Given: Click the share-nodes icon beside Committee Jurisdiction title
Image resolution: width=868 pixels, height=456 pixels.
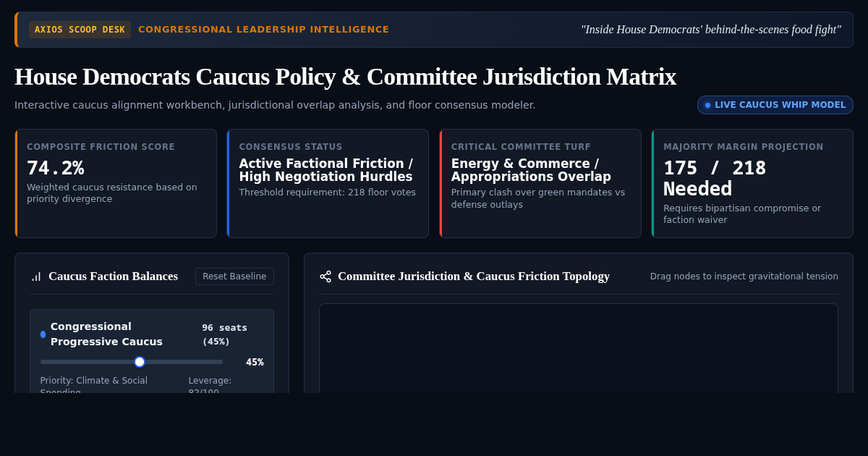Looking at the screenshot, I should coord(325,276).
